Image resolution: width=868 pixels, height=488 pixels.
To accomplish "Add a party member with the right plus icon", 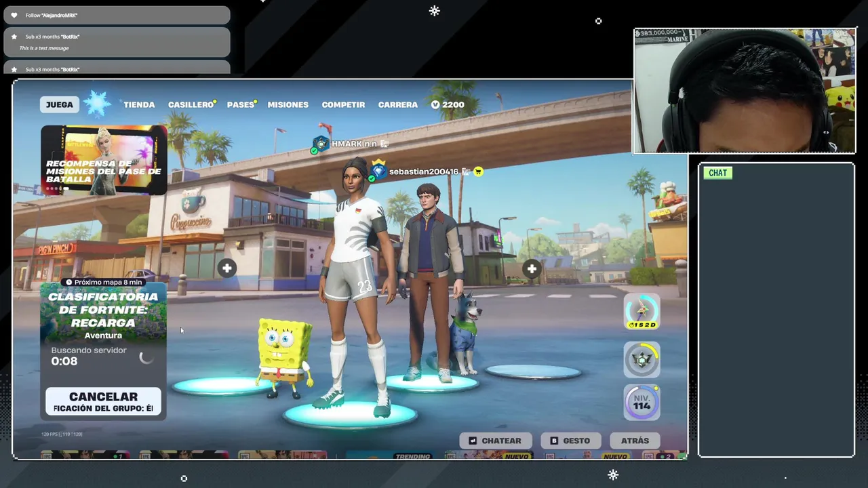I will [532, 269].
